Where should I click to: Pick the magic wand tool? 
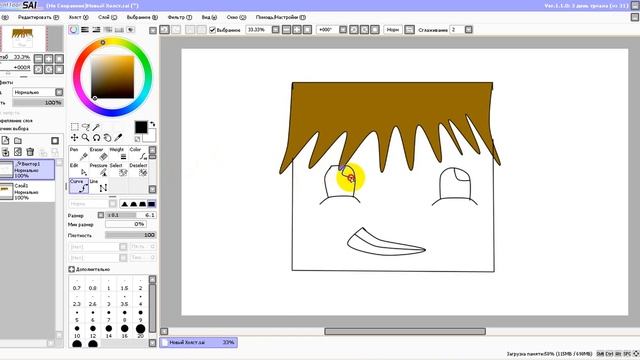point(96,127)
